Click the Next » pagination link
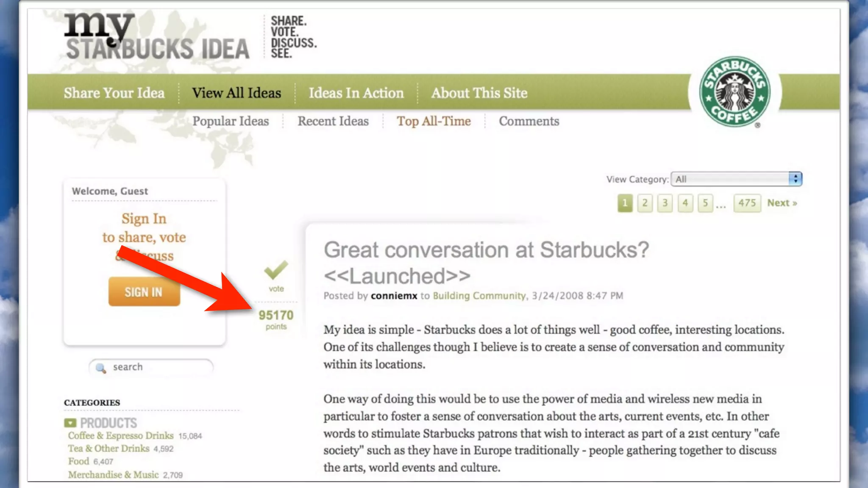868x488 pixels. (782, 203)
